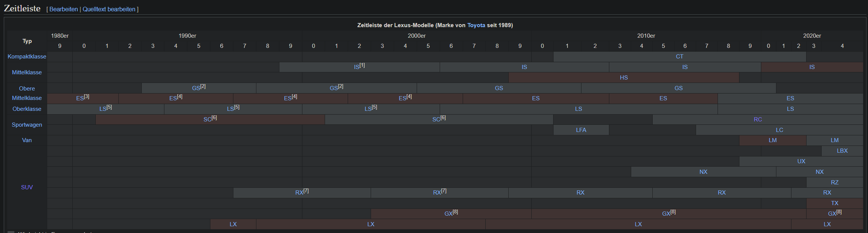Open the Sportwagen category link
This screenshot has width=868, height=233.
click(27, 125)
